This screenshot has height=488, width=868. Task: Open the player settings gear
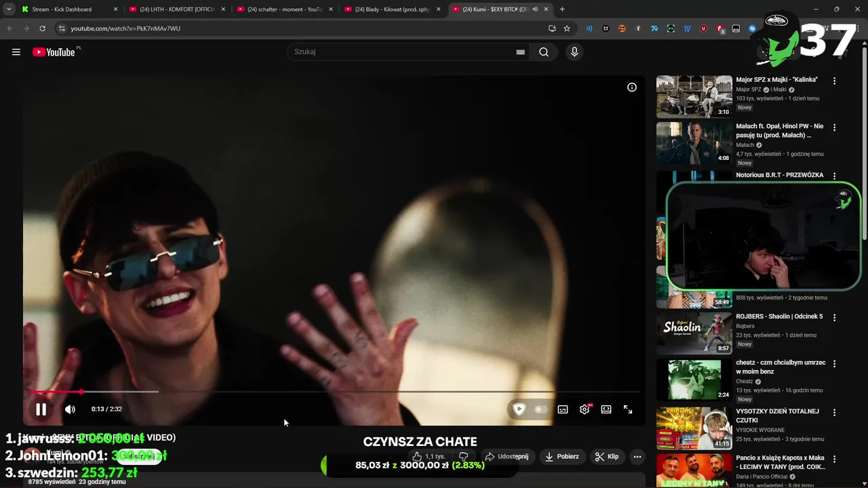[x=585, y=409]
